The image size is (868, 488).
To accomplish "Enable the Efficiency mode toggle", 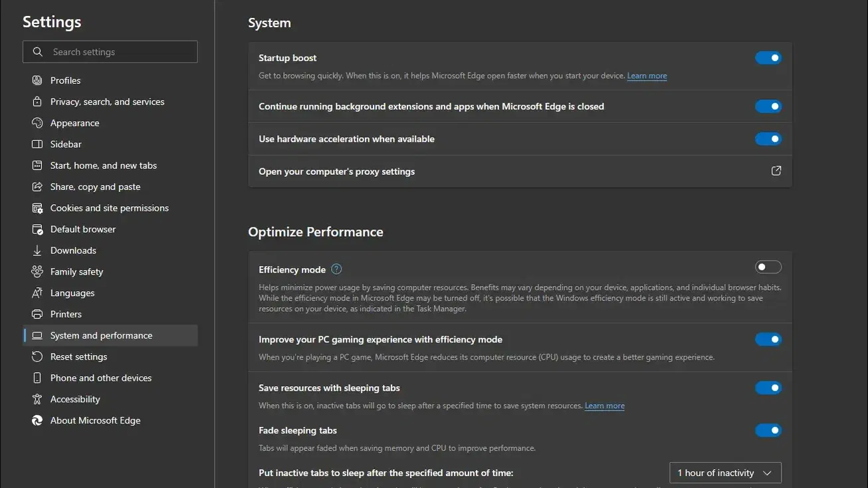I will click(768, 267).
